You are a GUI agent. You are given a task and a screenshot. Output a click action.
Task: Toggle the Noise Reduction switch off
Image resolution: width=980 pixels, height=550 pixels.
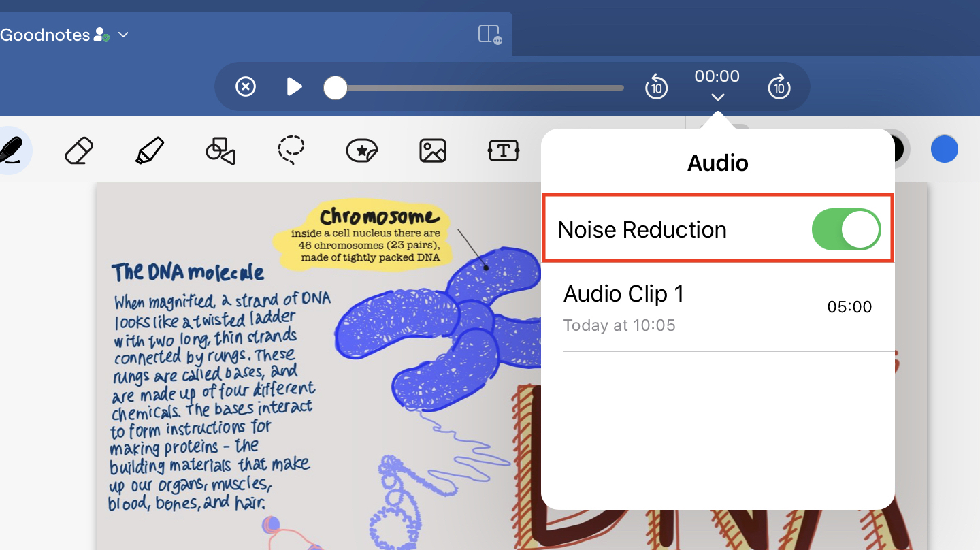coord(846,229)
